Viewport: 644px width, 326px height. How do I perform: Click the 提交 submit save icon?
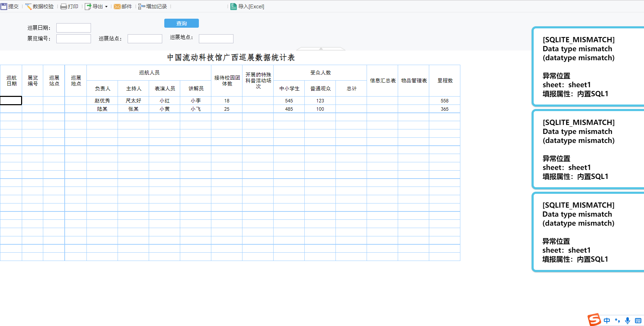click(4, 7)
